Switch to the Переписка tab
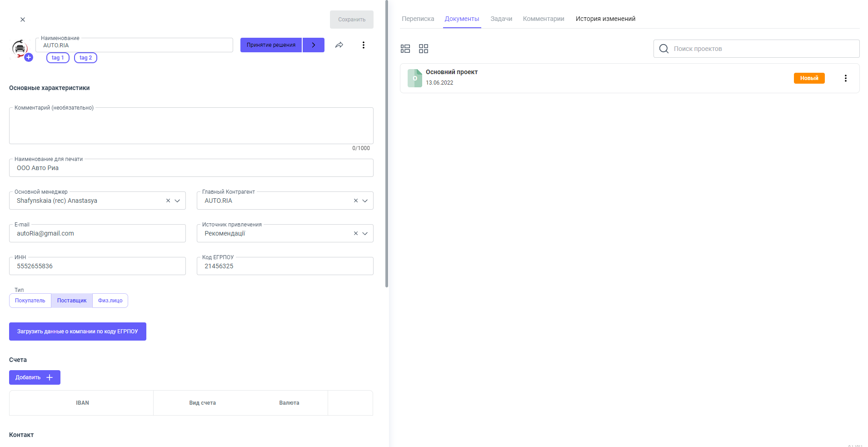Image resolution: width=868 pixels, height=447 pixels. [418, 19]
